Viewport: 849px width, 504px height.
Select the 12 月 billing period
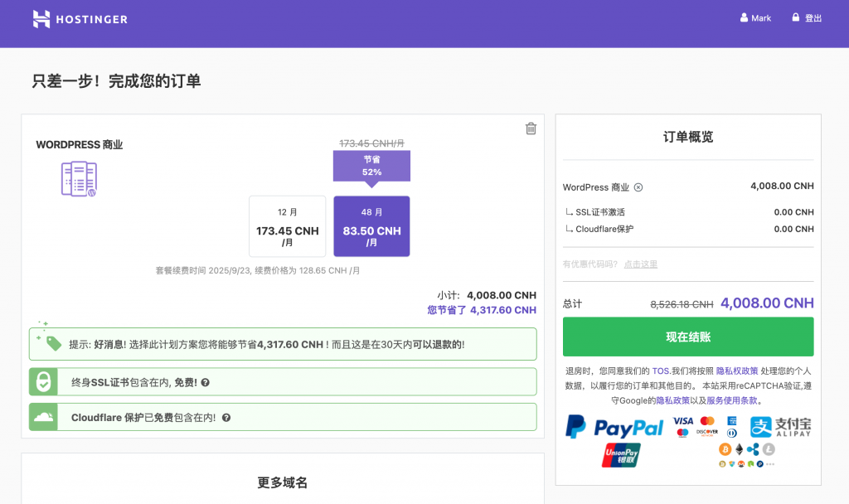(287, 226)
